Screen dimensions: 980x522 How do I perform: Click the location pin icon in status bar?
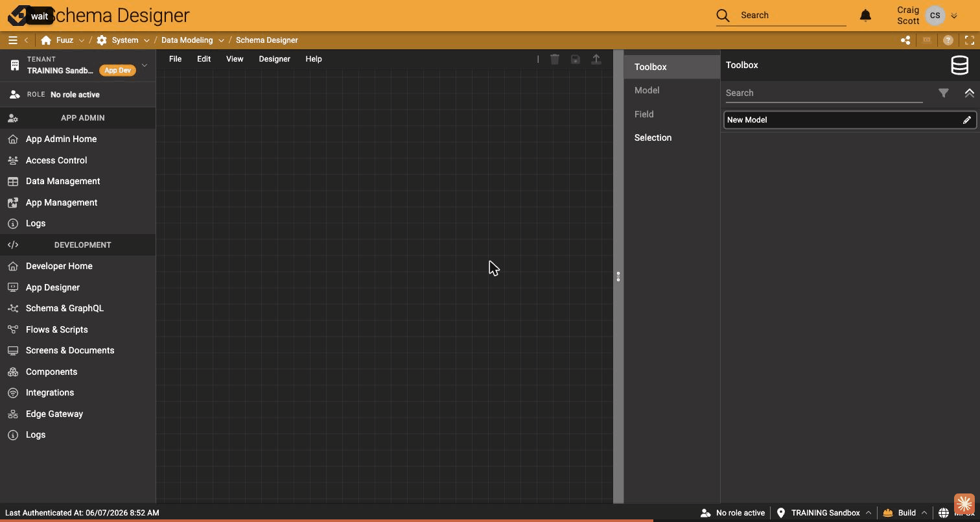tap(781, 513)
